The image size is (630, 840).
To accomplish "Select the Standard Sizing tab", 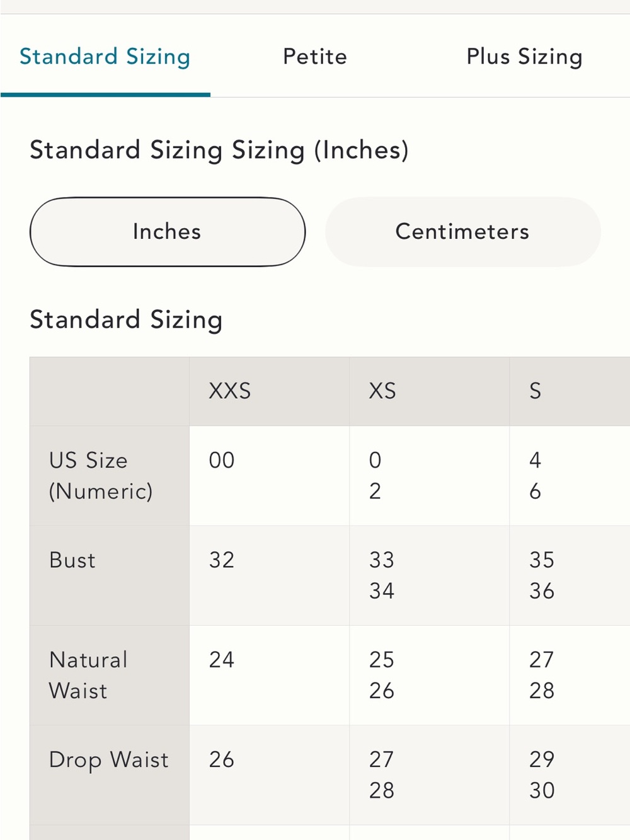I will [x=105, y=57].
